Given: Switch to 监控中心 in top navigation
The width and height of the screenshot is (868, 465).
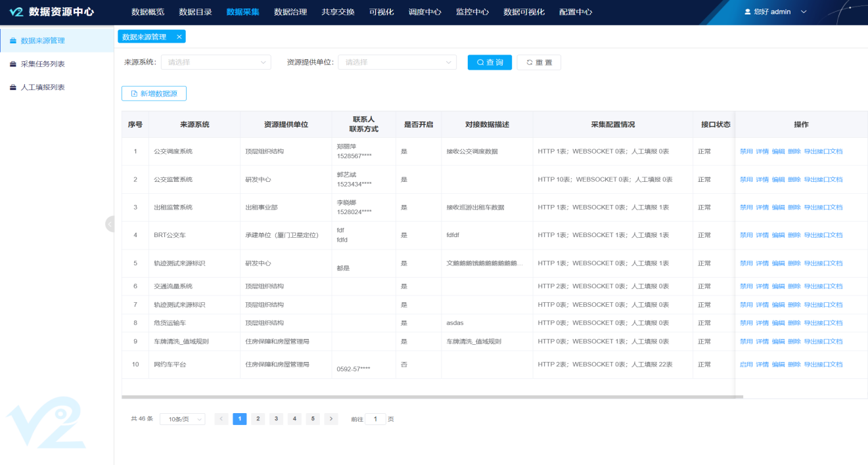Looking at the screenshot, I should point(472,12).
